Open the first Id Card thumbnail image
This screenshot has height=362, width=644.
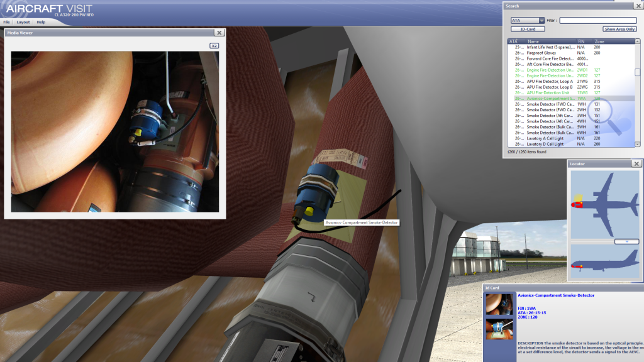pos(499,304)
